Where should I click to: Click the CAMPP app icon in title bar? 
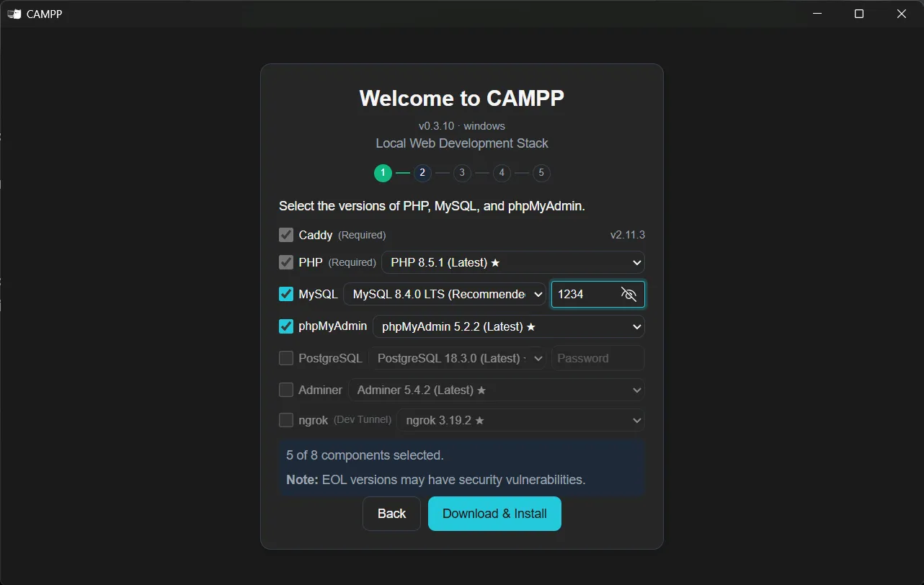click(x=14, y=14)
